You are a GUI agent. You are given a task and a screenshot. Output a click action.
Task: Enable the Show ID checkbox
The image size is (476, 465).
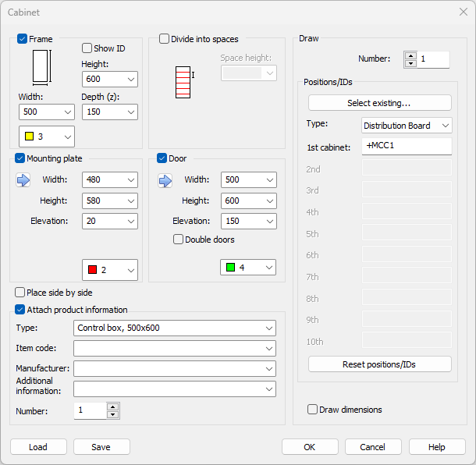[87, 48]
